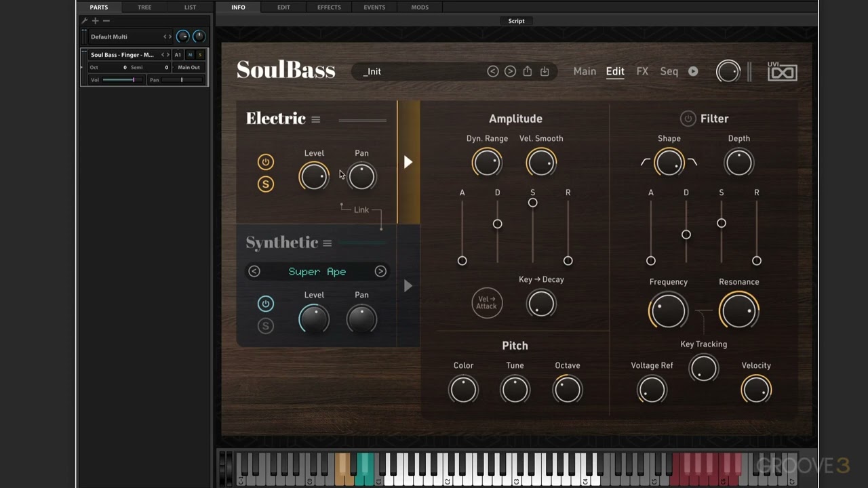Step through Default Multi presets arrows
This screenshot has height=488, width=868.
pyautogui.click(x=167, y=37)
